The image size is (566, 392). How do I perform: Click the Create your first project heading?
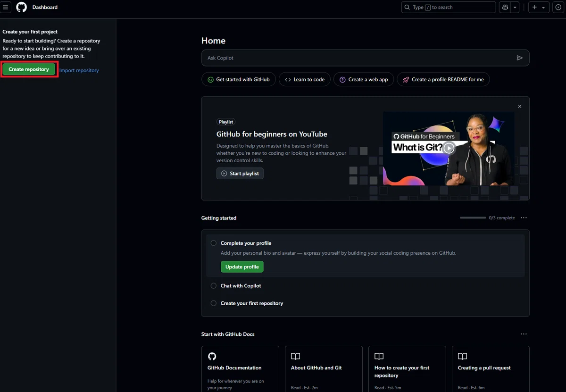tap(30, 32)
